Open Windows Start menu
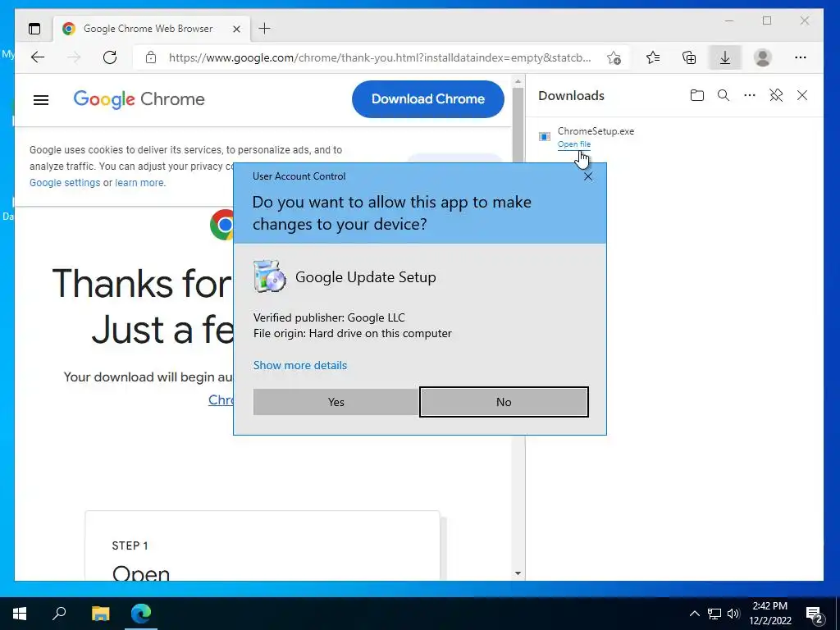The image size is (840, 630). pyautogui.click(x=20, y=614)
